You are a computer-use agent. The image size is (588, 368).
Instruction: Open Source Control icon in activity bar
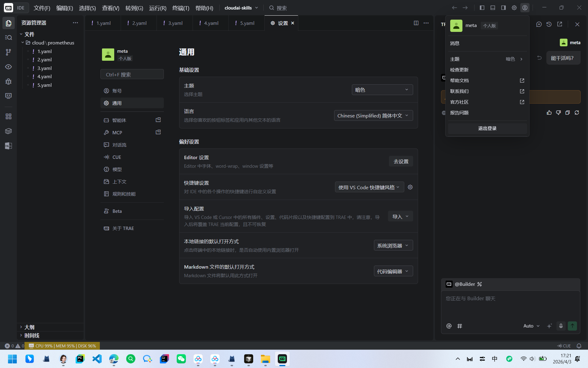coord(8,52)
